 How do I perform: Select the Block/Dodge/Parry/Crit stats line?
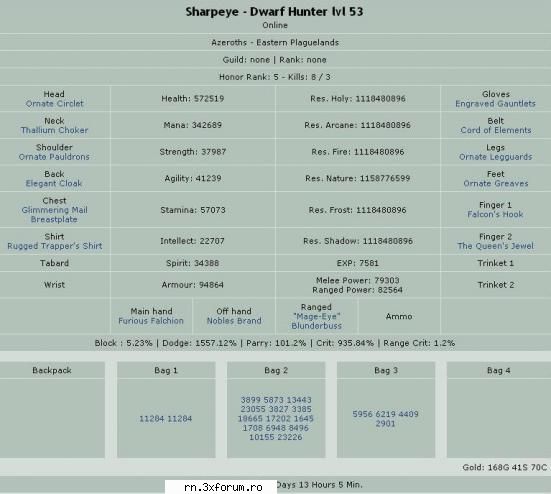(x=274, y=343)
